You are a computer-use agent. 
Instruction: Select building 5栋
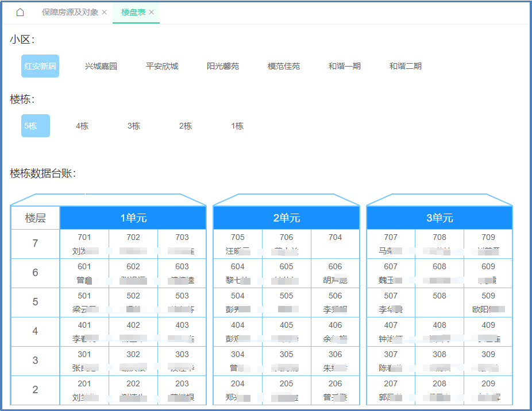36,126
